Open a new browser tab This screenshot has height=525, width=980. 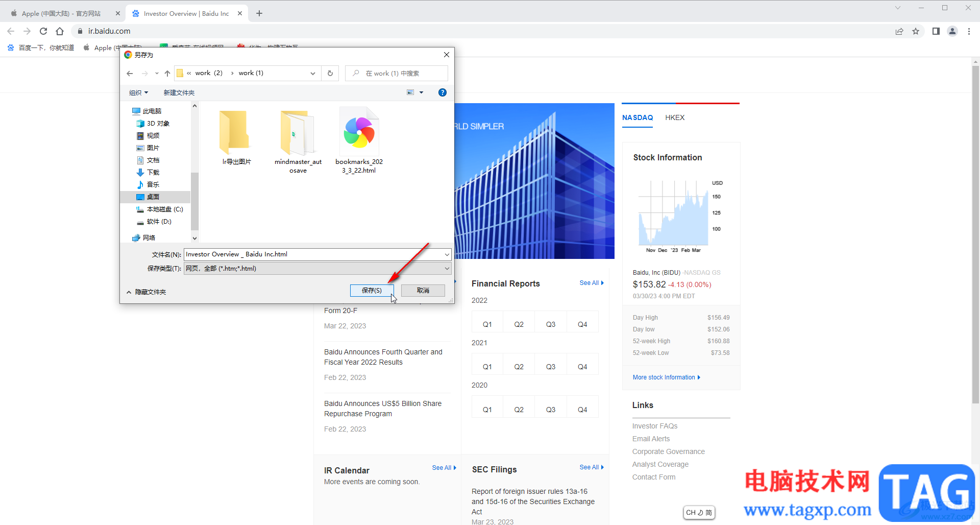click(x=259, y=13)
